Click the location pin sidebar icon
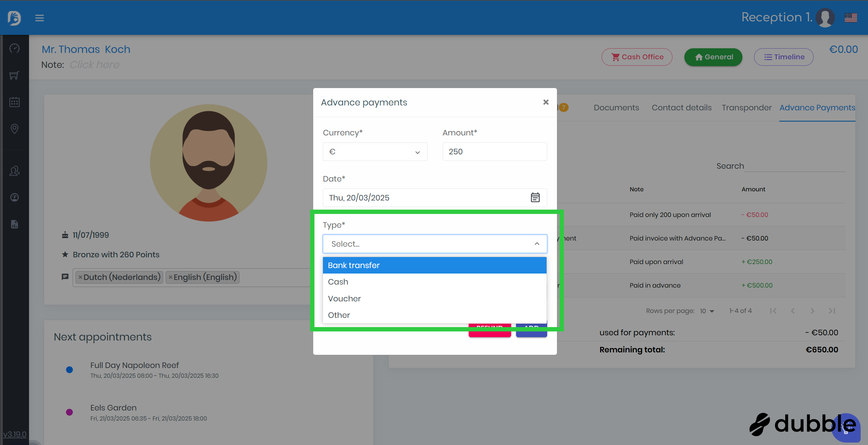 point(14,128)
